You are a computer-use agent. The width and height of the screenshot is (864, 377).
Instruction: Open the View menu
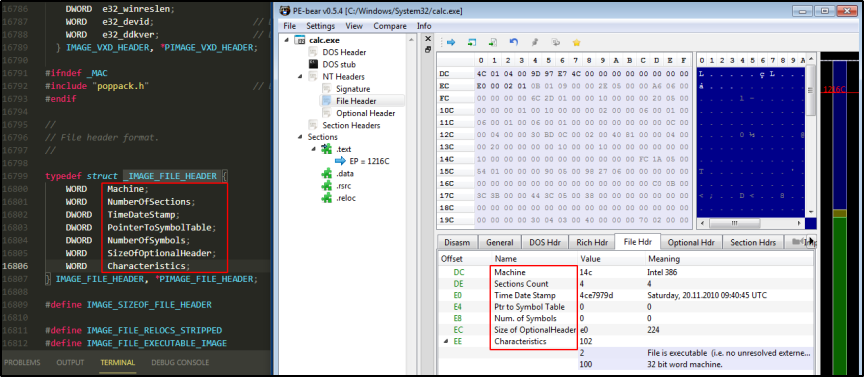coord(354,26)
